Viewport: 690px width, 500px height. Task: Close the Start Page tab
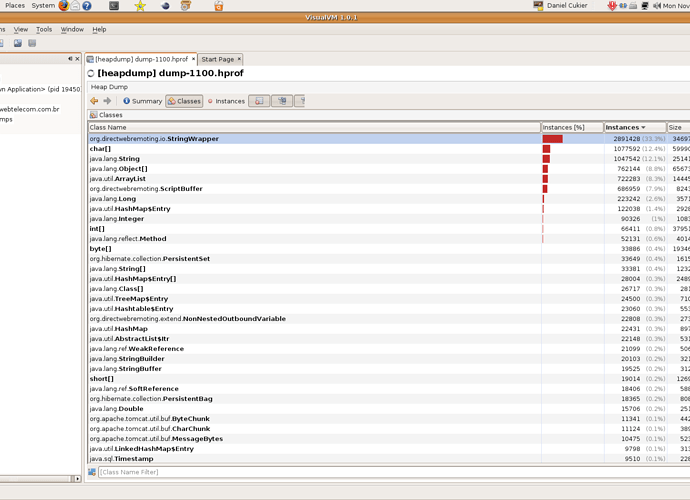tap(239, 59)
